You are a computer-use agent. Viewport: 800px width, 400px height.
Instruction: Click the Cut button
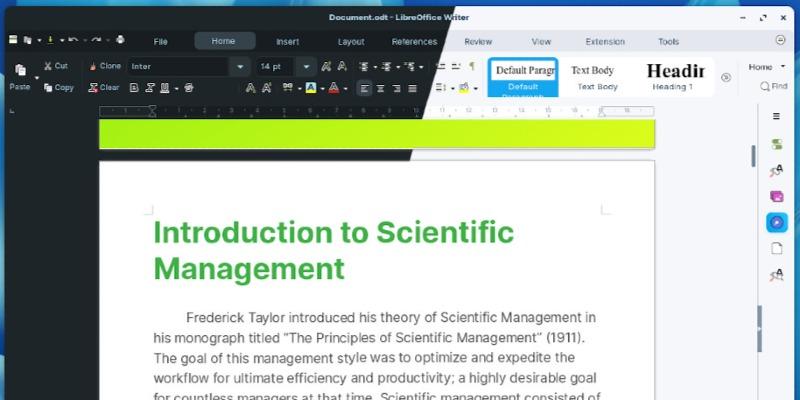pyautogui.click(x=56, y=66)
